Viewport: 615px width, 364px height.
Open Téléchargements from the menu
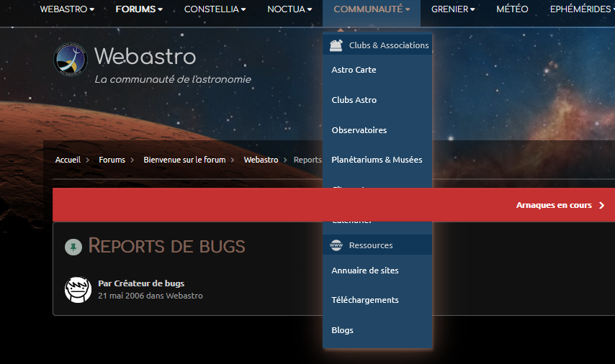point(365,300)
